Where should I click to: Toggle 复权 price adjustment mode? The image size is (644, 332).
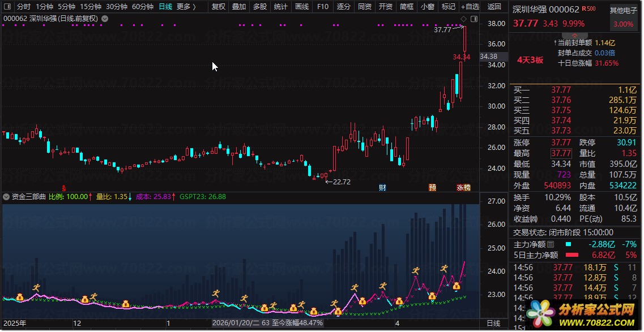pyautogui.click(x=218, y=7)
